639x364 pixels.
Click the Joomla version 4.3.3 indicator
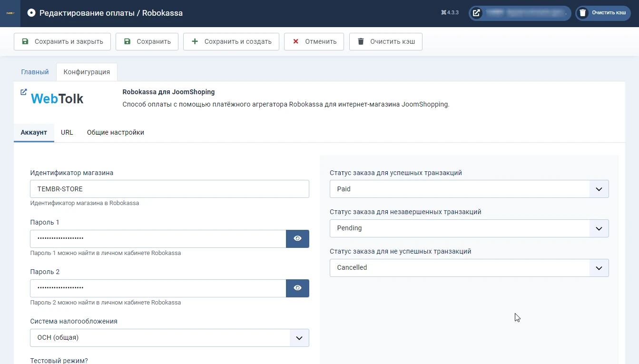pyautogui.click(x=450, y=13)
